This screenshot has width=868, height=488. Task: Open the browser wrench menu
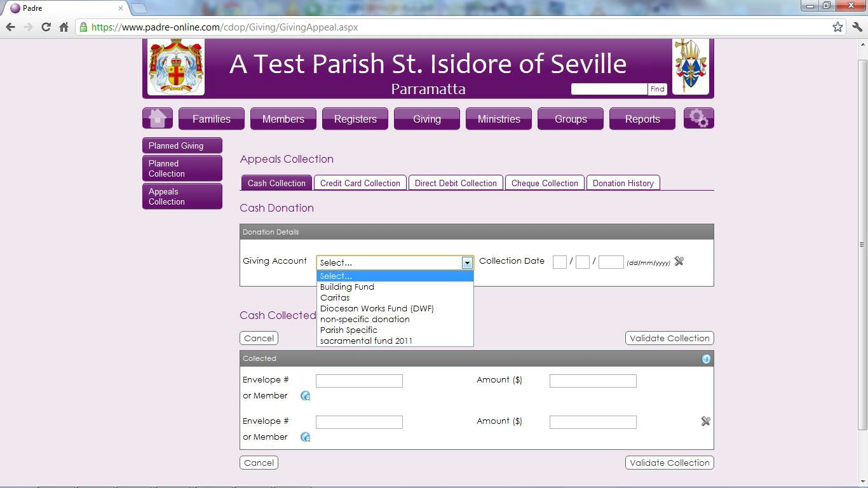click(857, 27)
